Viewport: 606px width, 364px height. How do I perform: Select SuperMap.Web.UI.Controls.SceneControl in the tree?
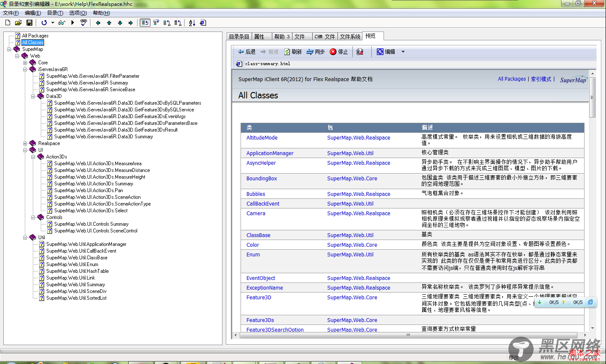pyautogui.click(x=96, y=231)
